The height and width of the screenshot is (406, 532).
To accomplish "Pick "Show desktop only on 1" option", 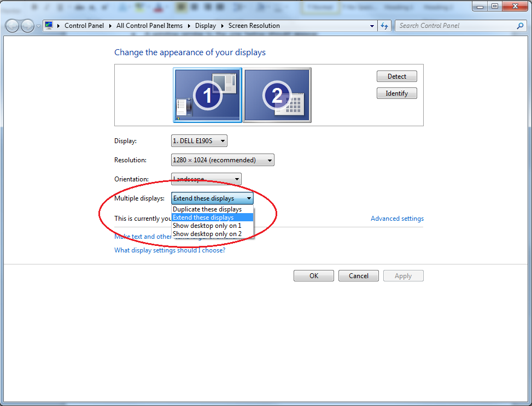I will [x=207, y=226].
